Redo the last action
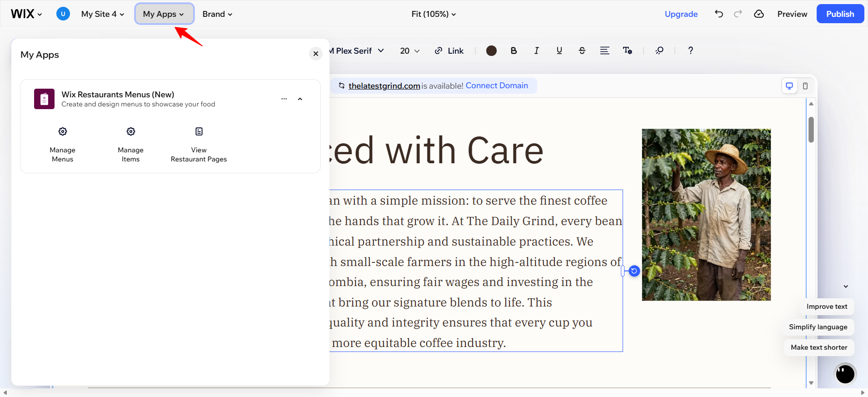 click(738, 14)
